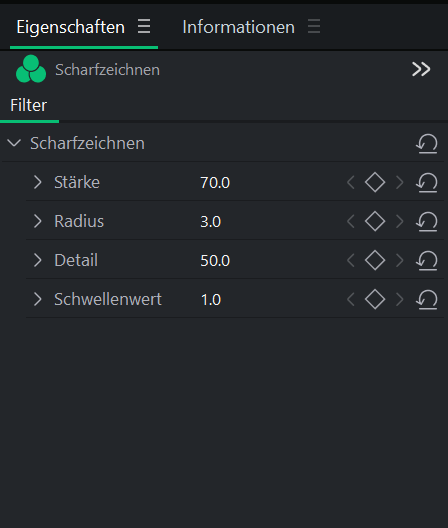The image size is (448, 528).
Task: Collapse the Scharfzeichnen filter section
Action: coord(14,143)
